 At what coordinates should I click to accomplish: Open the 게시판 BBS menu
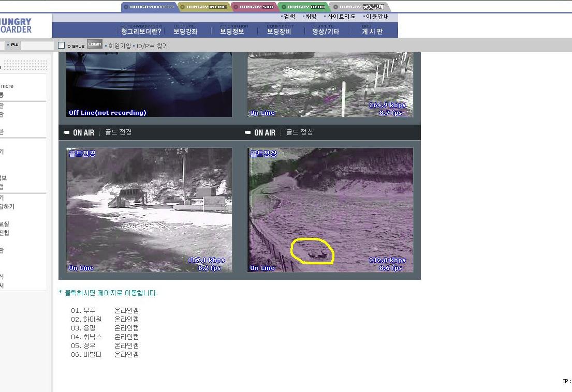(x=372, y=31)
